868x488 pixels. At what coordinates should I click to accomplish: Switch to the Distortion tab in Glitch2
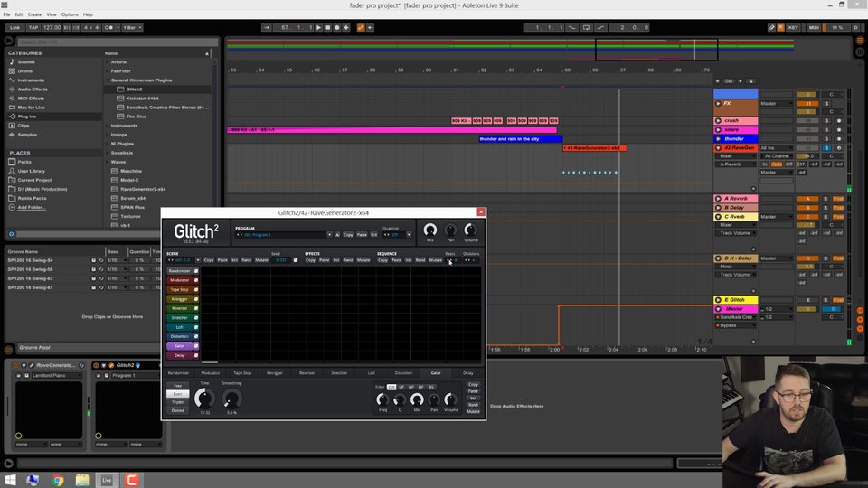pos(403,373)
